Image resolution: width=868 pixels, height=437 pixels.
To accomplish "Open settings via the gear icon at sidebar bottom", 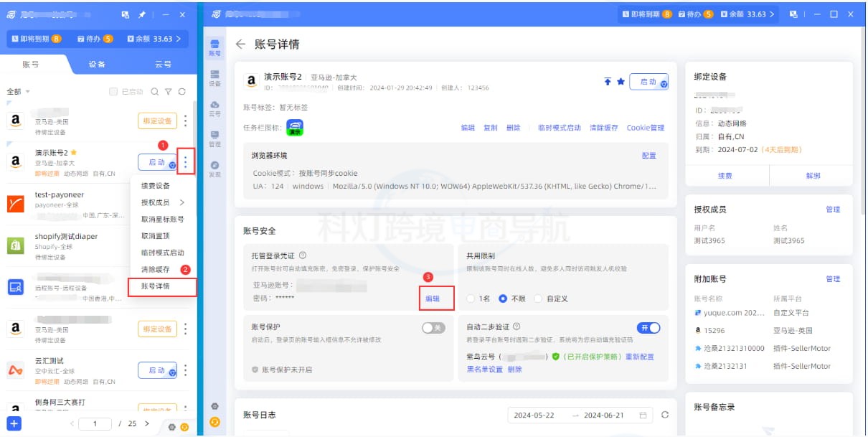I will point(214,405).
